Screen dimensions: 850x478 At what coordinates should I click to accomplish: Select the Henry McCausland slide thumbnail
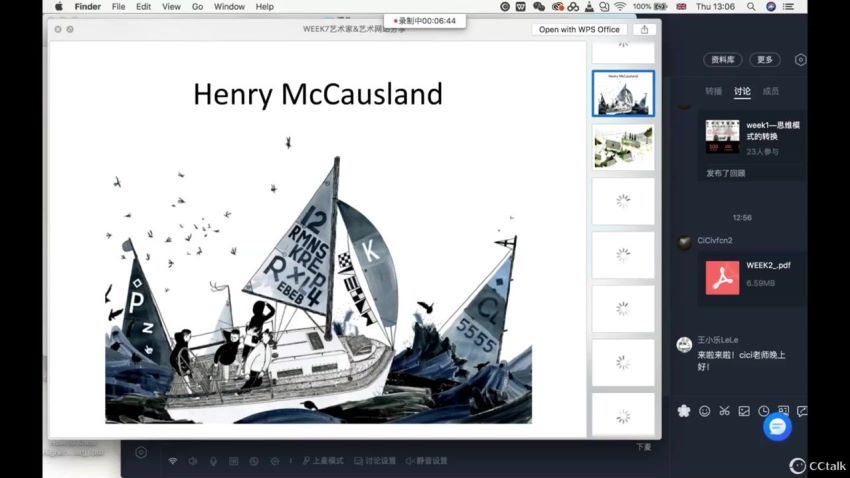click(623, 93)
